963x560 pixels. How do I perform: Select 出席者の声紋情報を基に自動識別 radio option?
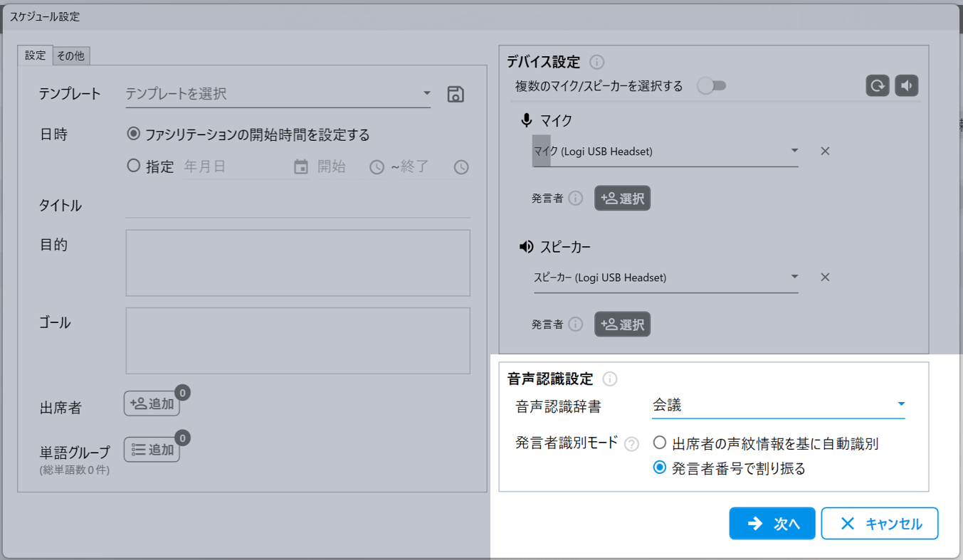660,443
